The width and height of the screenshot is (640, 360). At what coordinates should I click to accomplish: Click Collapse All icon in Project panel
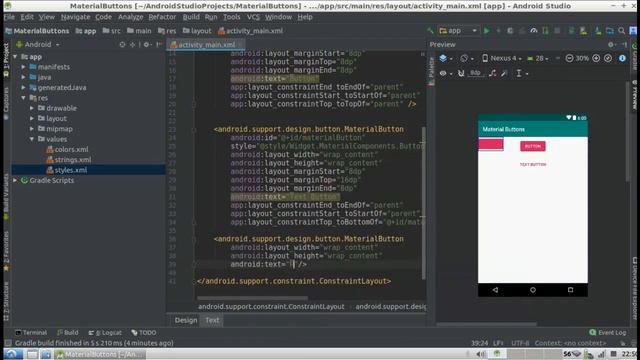coord(133,44)
